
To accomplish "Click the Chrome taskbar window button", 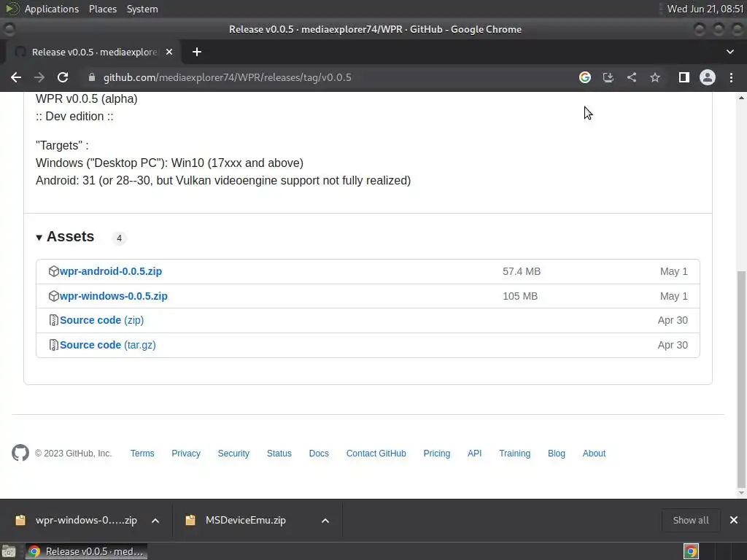I will [86, 551].
